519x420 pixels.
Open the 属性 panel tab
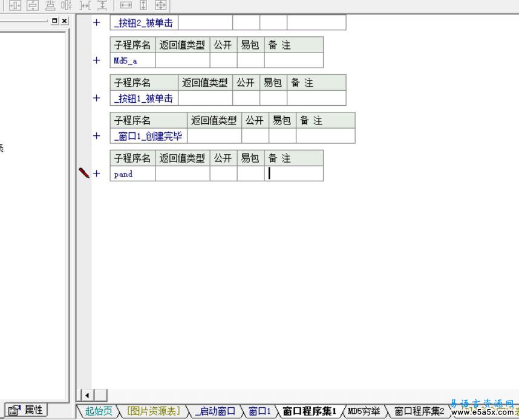point(25,410)
